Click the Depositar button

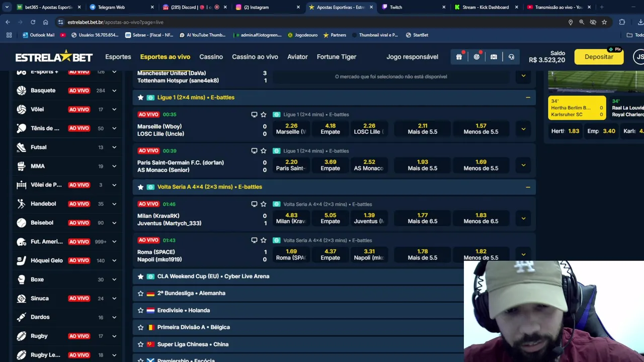point(599,57)
